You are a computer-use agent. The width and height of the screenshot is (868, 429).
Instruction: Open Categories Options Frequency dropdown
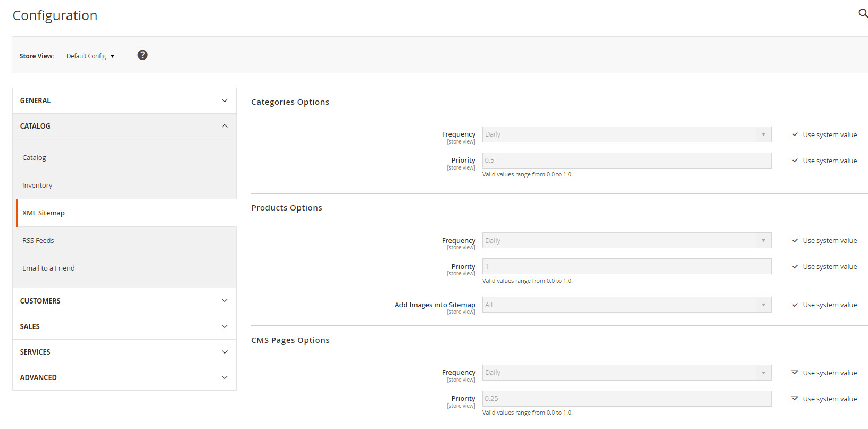627,134
